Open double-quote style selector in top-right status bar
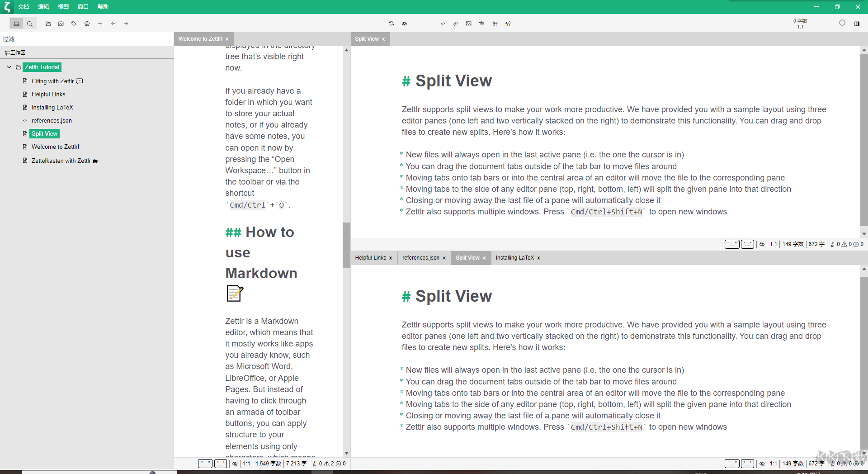868x474 pixels. pyautogui.click(x=731, y=244)
